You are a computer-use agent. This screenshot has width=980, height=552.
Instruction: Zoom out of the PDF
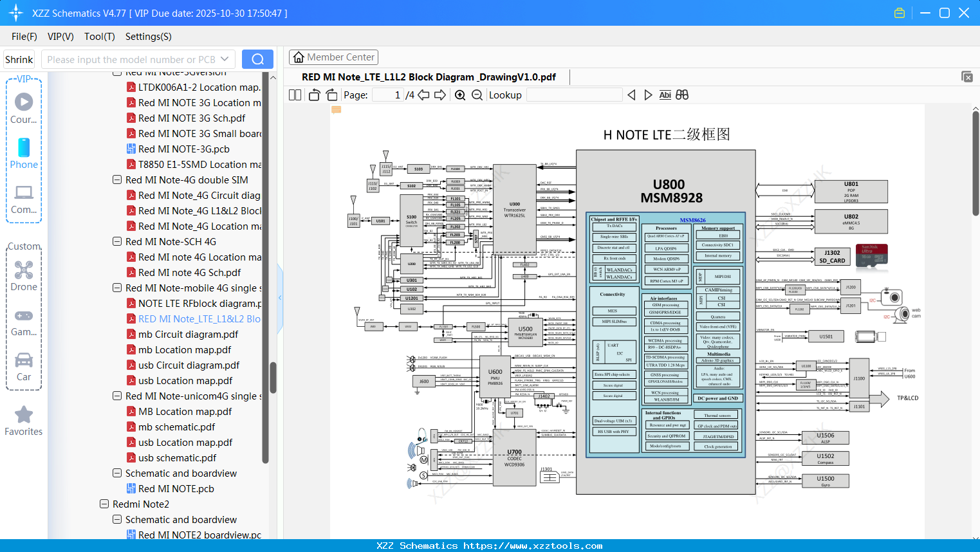point(477,95)
